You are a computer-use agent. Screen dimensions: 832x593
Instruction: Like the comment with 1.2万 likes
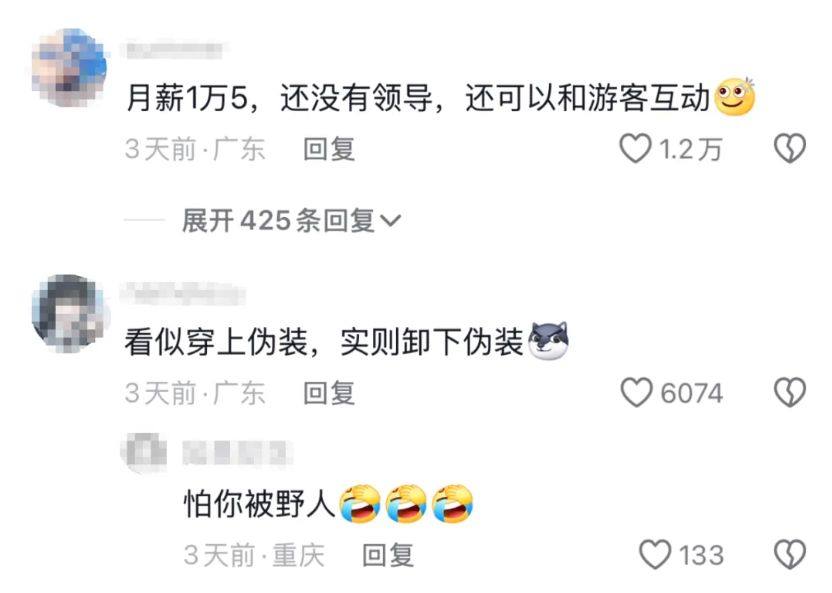click(635, 148)
